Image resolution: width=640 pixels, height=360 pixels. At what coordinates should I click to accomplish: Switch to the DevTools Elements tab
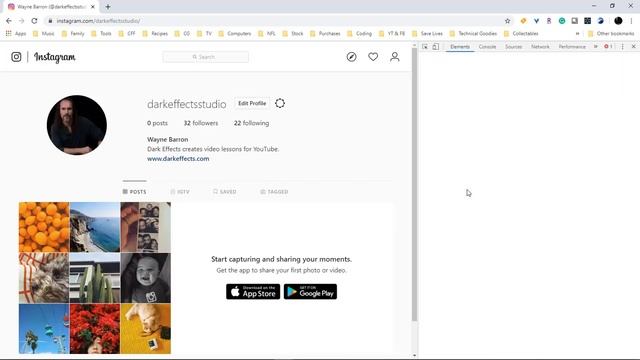tap(460, 47)
